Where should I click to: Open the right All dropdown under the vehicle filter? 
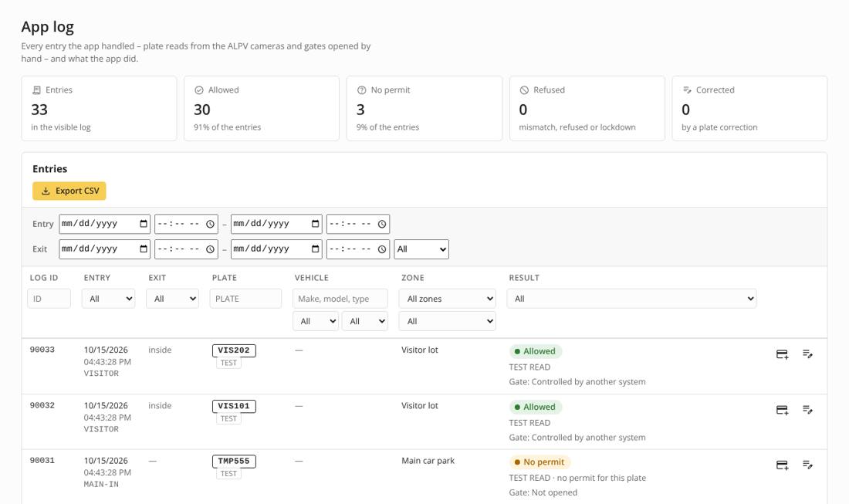click(x=365, y=321)
